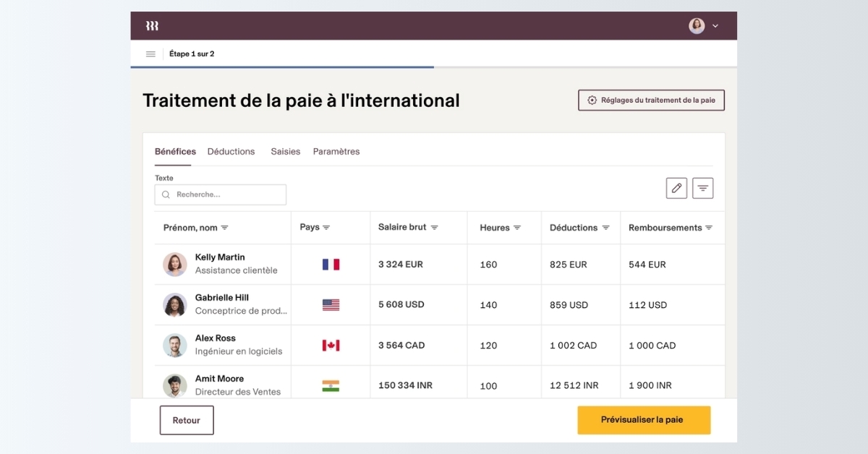Open the Pays column filter
This screenshot has width=868, height=454.
pyautogui.click(x=326, y=228)
